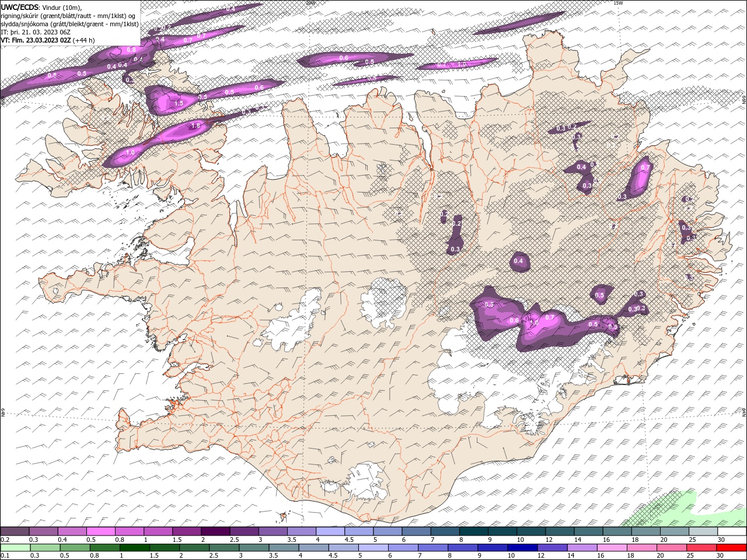Screen dimensions: 747x560
Task: Click the valid time 'VT: Fim. 23.03.2023 02Z'
Action: point(36,40)
